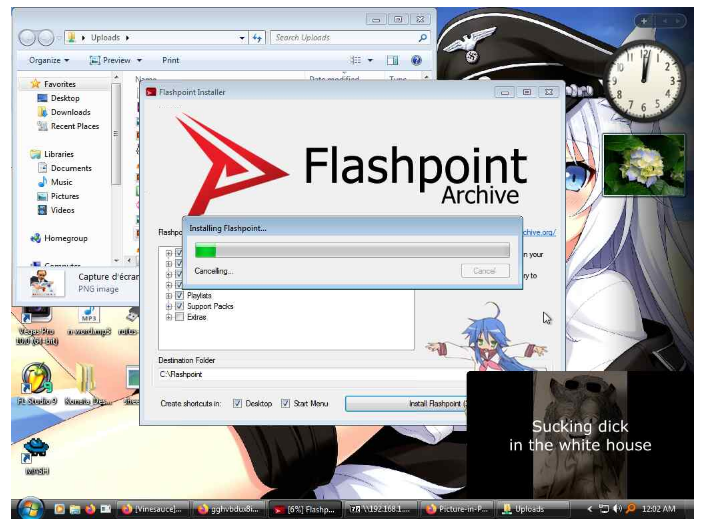Screen dimensions: 704x527
Task: Click the add gadget plus button in sidebar
Action: pos(644,21)
